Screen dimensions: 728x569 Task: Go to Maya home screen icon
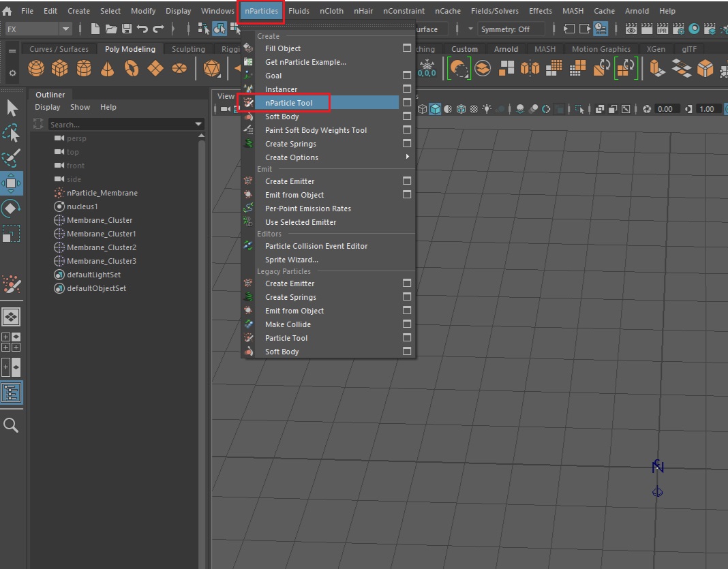click(7, 11)
